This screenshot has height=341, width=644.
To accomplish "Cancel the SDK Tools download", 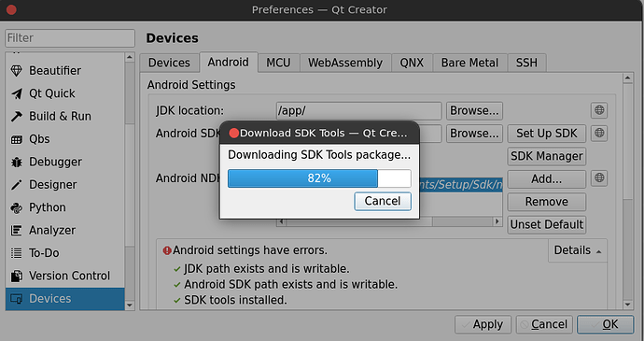I will click(x=383, y=201).
